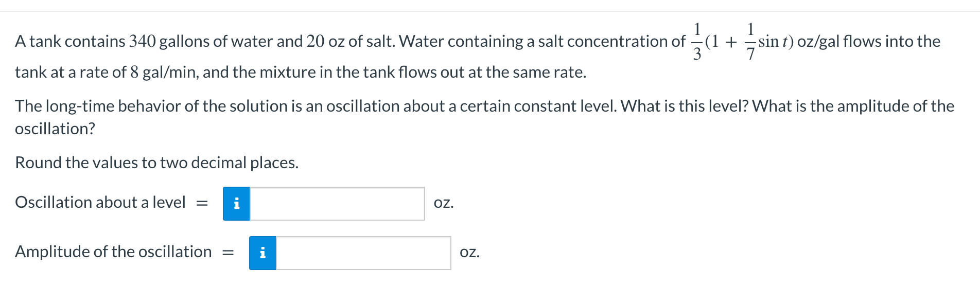Click the number 8 before 'gal/min'
Screen dimensions: 980x287
coord(134,72)
